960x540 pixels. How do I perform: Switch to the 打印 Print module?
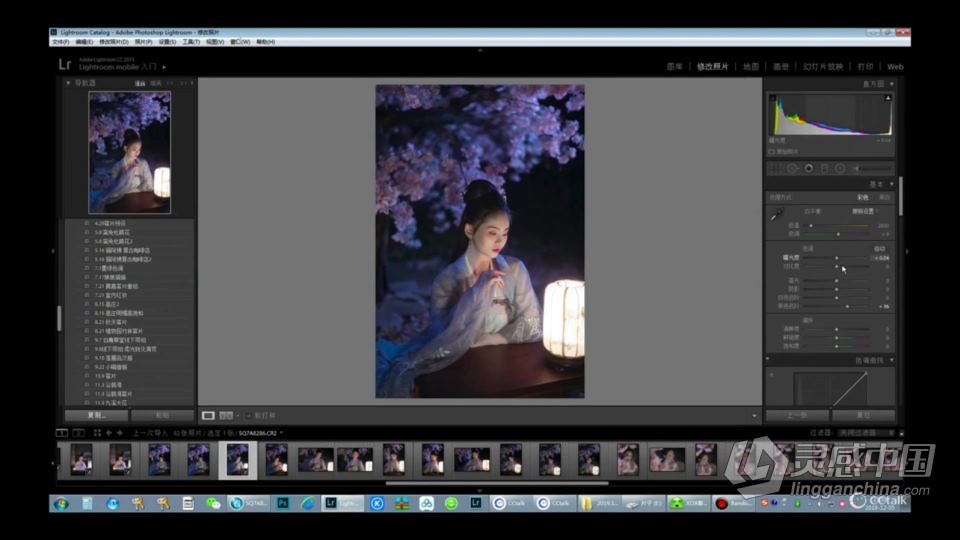coord(865,67)
